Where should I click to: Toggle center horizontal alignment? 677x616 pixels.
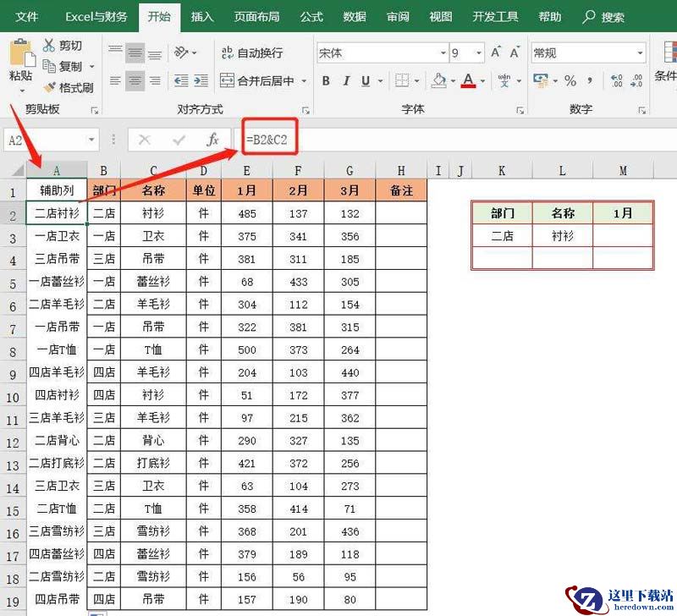point(135,80)
